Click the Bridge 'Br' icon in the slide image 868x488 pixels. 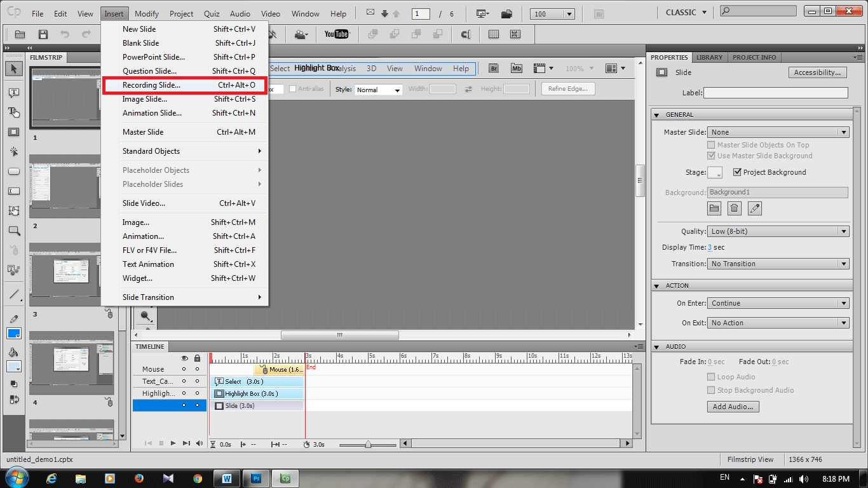pos(494,69)
